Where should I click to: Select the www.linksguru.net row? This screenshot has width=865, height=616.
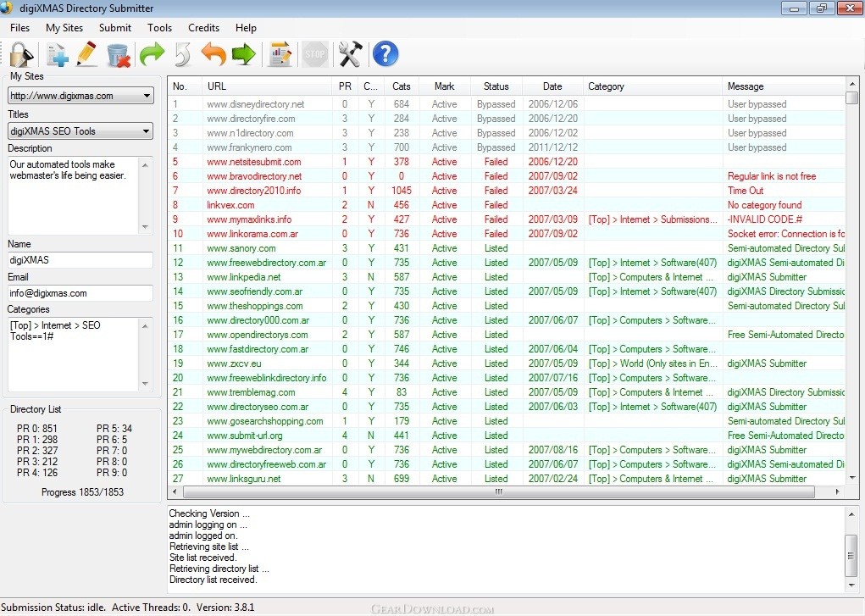(x=507, y=479)
